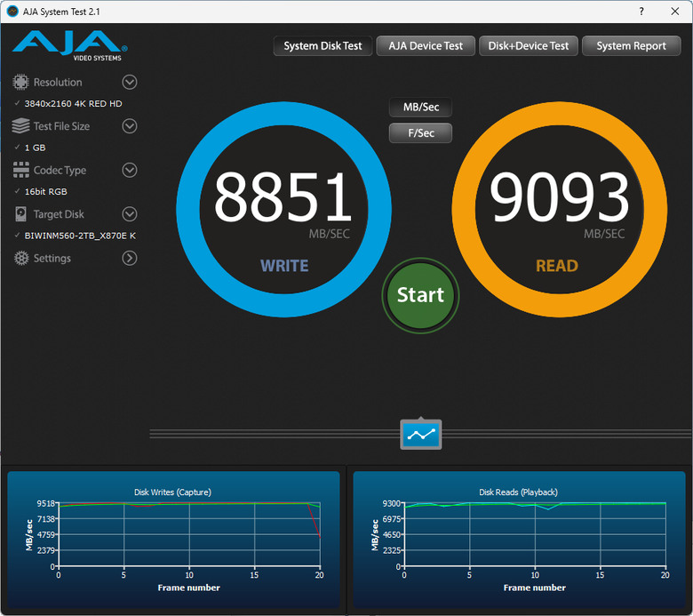Click the green Start button
Image resolution: width=693 pixels, height=616 pixels.
point(421,295)
